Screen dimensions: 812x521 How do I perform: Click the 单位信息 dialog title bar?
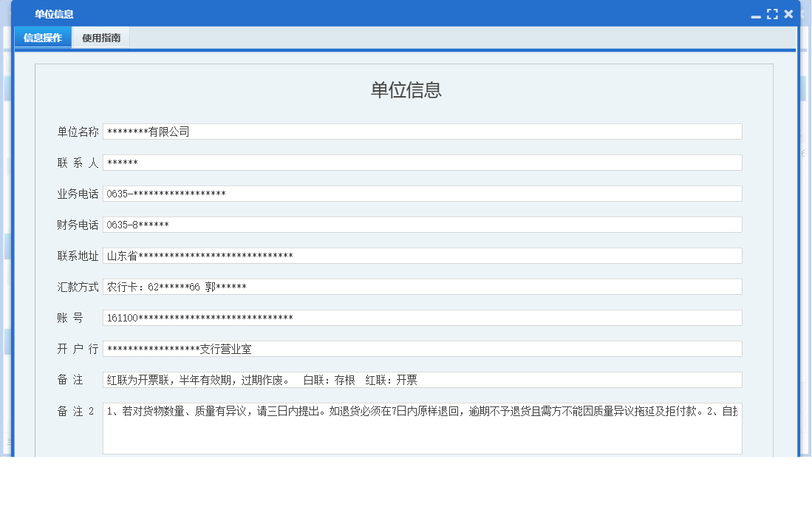[296, 13]
